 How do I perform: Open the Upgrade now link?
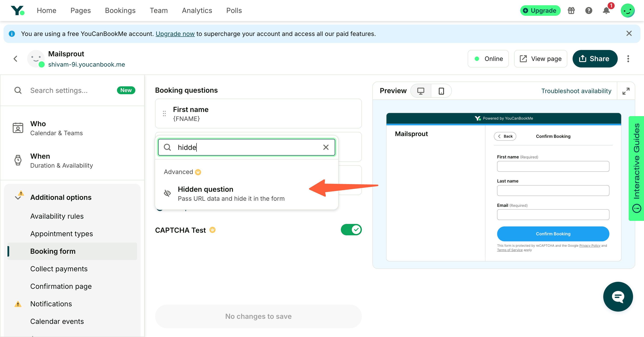pos(175,34)
